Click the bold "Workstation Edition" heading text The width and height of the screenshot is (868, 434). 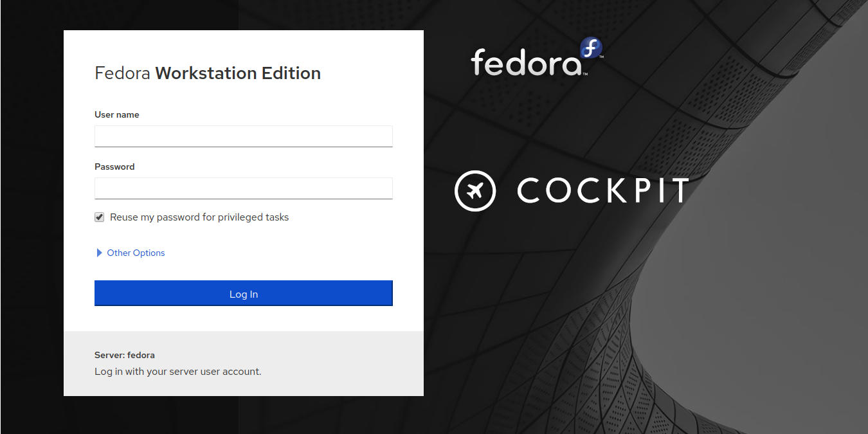[238, 73]
